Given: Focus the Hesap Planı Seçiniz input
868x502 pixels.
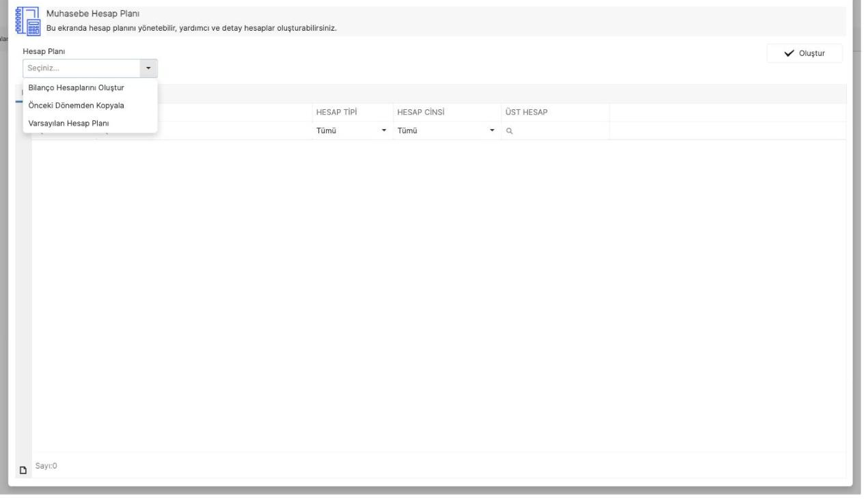Looking at the screenshot, I should click(82, 68).
